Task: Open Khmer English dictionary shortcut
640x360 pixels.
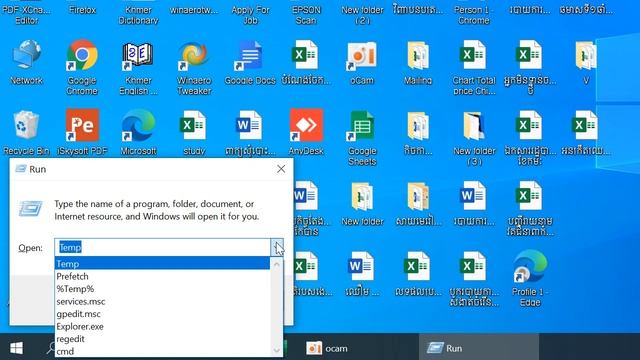Action: pyautogui.click(x=138, y=67)
